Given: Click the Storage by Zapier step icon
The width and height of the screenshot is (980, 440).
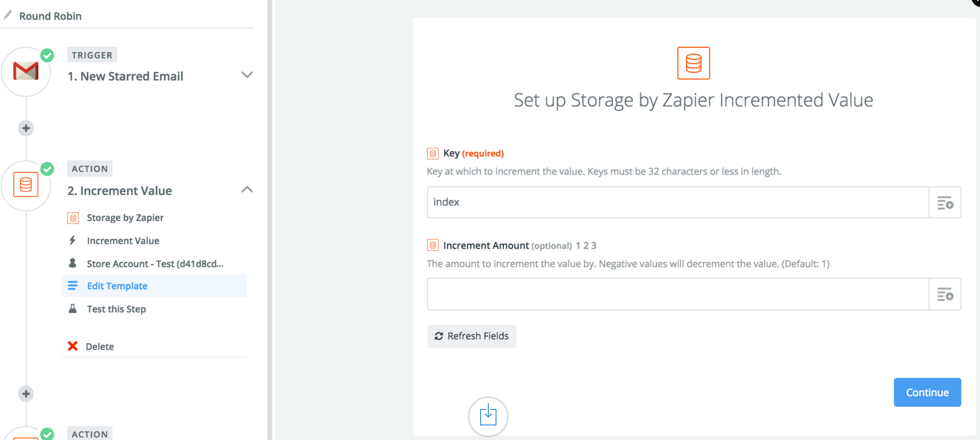Looking at the screenshot, I should pos(26,185).
